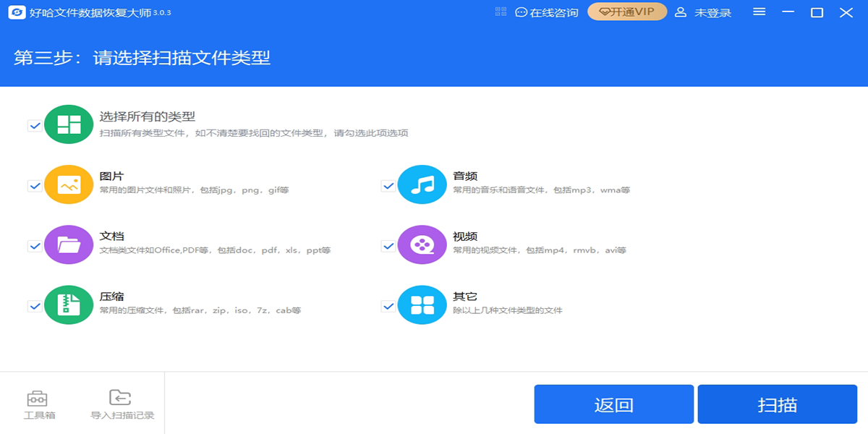Screen dimensions: 868x434
Task: Minimize the application window
Action: tap(788, 12)
